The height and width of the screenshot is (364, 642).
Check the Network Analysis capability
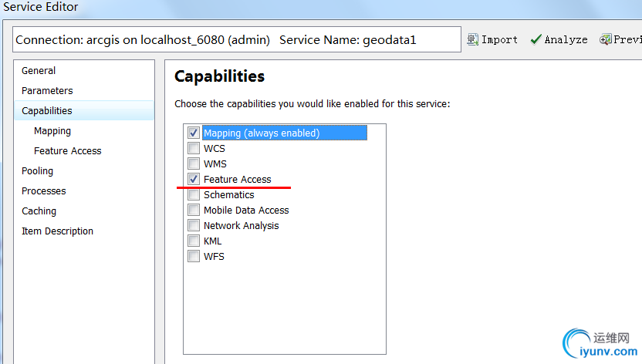pos(194,225)
